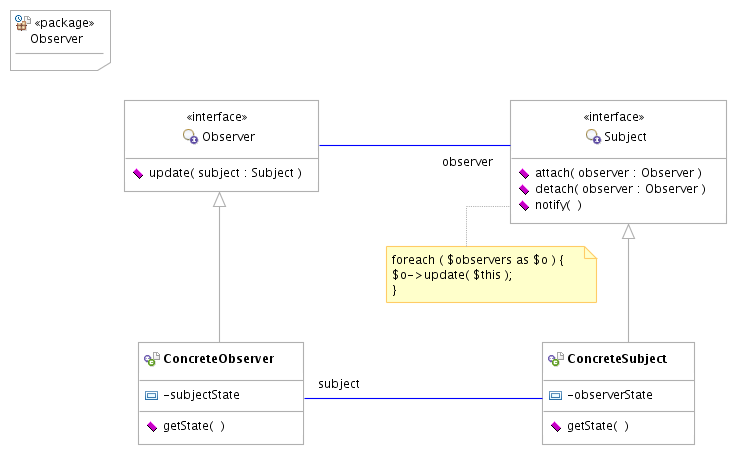Click the subjectState attribute icon
The image size is (737, 469).
(152, 395)
